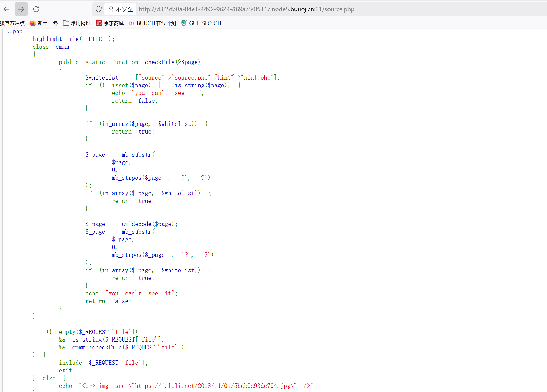
Task: Open the 常用网址 bookmarks folder
Action: tap(77, 23)
